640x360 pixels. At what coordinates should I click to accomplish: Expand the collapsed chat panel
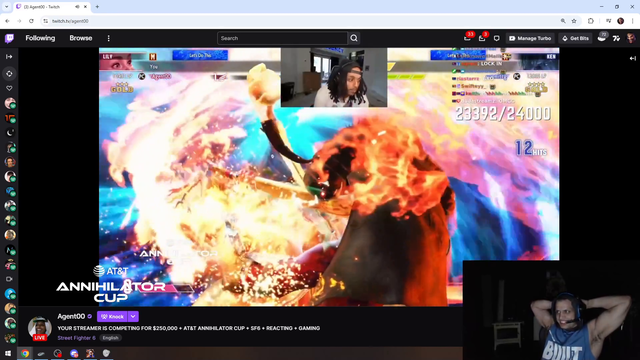coord(632,58)
